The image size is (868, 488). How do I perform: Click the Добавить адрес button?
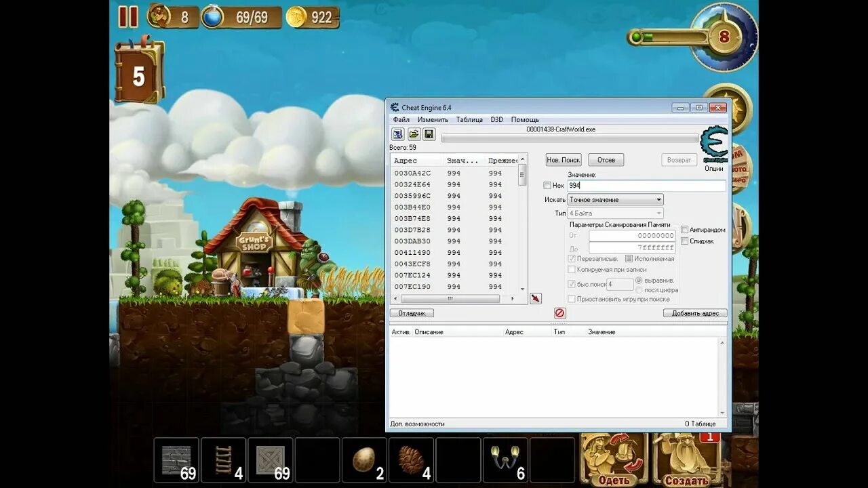click(695, 313)
